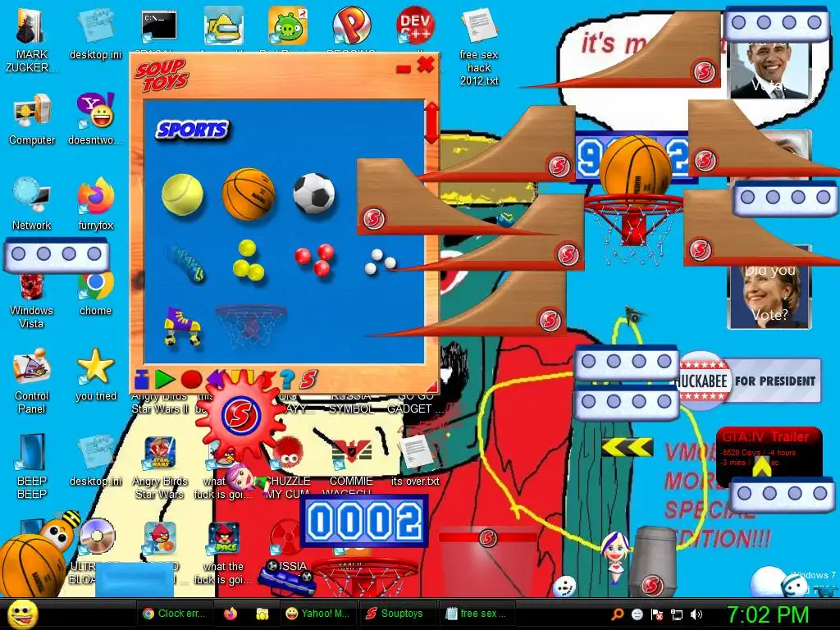Open the doesntwo... Yahoo shortcut

point(96,119)
